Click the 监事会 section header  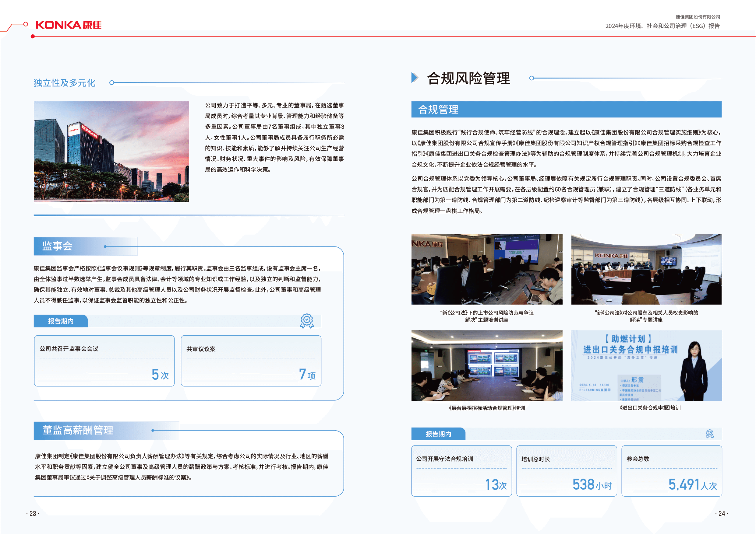click(x=58, y=246)
